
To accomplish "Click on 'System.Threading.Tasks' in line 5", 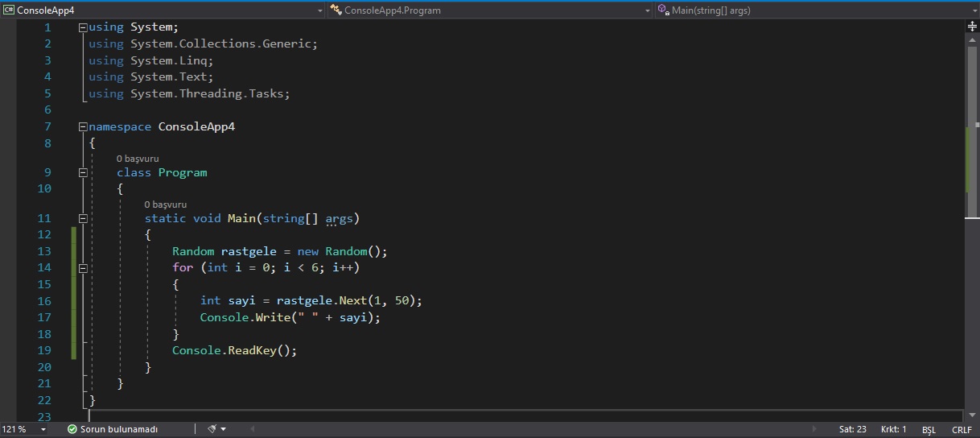I will (208, 93).
